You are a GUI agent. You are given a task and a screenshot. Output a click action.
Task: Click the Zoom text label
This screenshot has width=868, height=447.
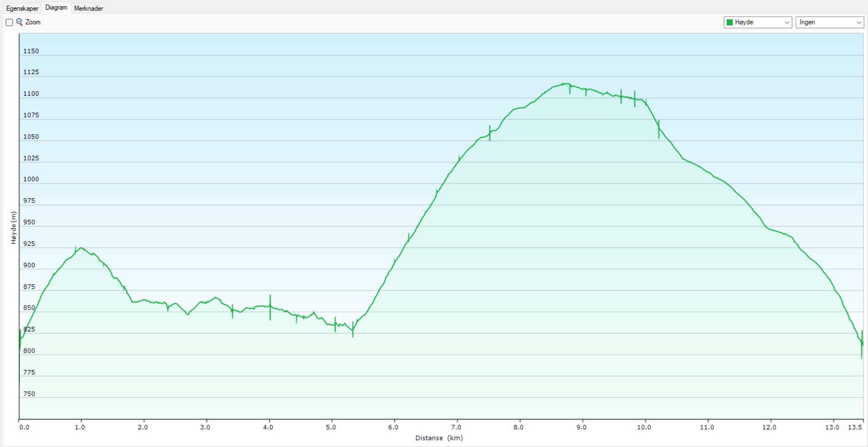33,22
